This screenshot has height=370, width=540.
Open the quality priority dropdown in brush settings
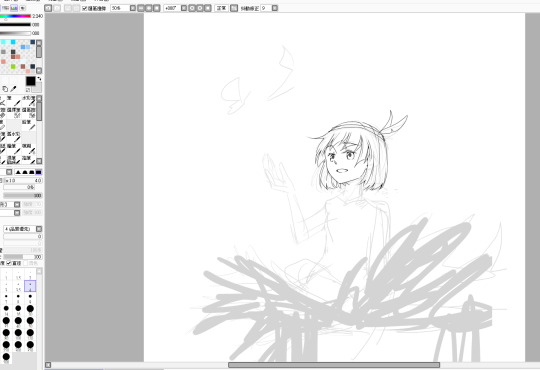(x=39, y=229)
